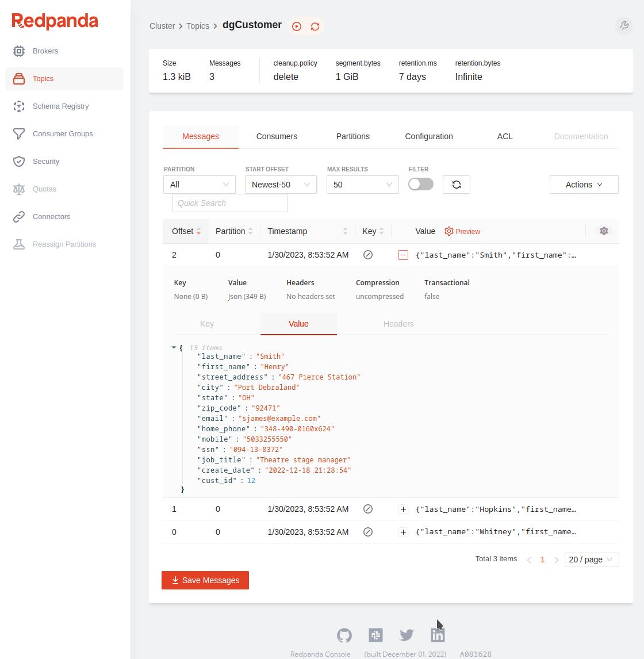The image size is (644, 659).
Task: Open the LinkedIn footer icon
Action: 438,635
